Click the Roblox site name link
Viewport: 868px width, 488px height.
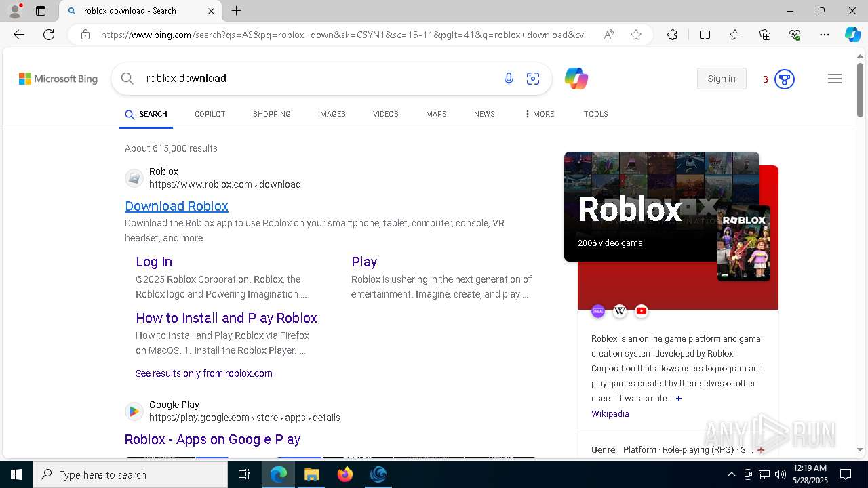click(163, 171)
